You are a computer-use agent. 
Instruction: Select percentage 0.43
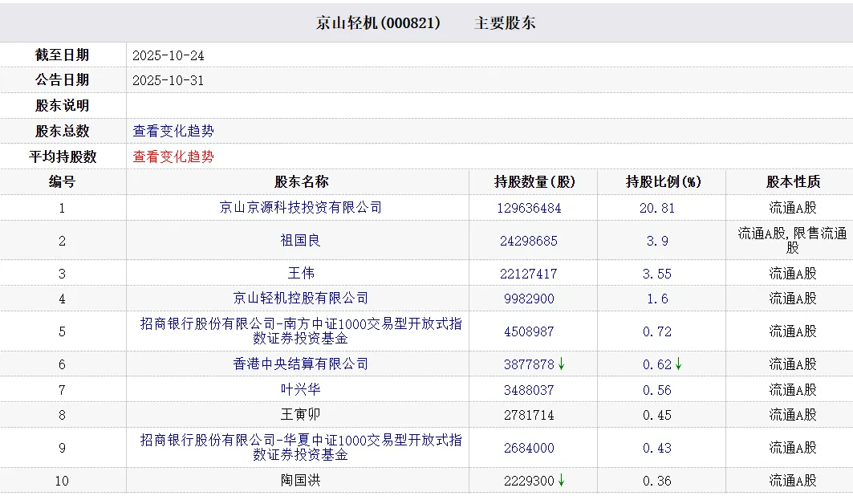point(657,448)
